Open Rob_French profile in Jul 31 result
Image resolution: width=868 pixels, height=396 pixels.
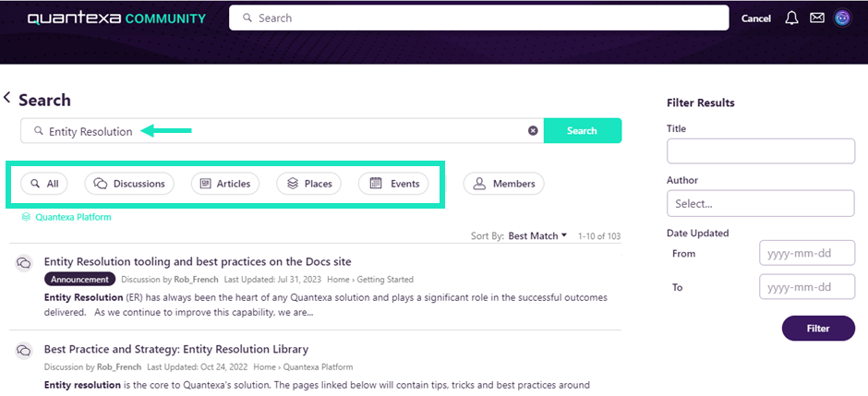click(x=196, y=280)
